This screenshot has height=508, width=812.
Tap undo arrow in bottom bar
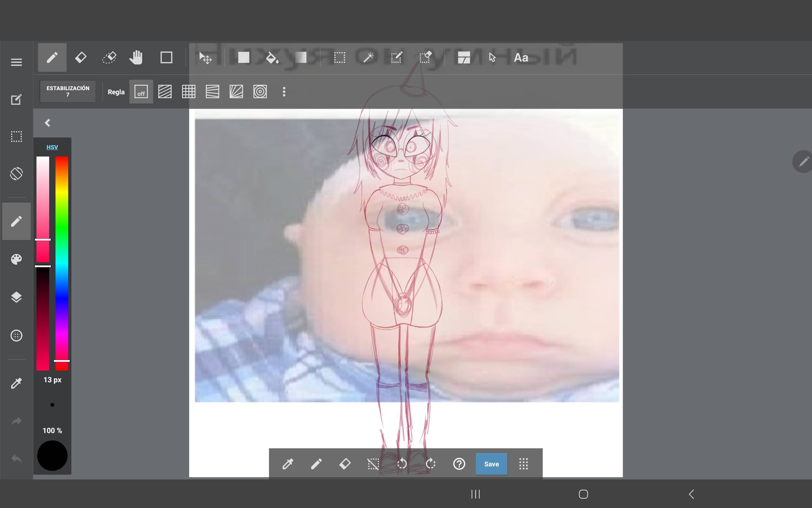pyautogui.click(x=402, y=464)
